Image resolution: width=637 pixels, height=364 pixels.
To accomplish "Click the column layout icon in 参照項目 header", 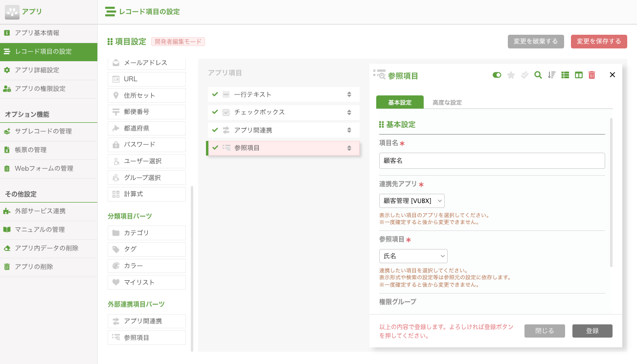I will [x=579, y=75].
